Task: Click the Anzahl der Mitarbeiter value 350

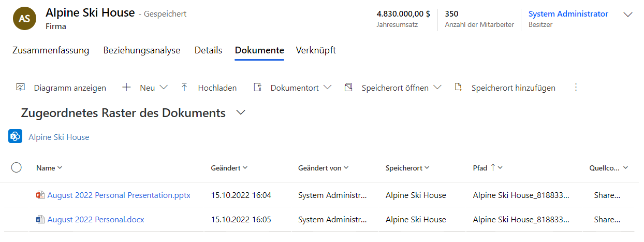Action: point(451,14)
